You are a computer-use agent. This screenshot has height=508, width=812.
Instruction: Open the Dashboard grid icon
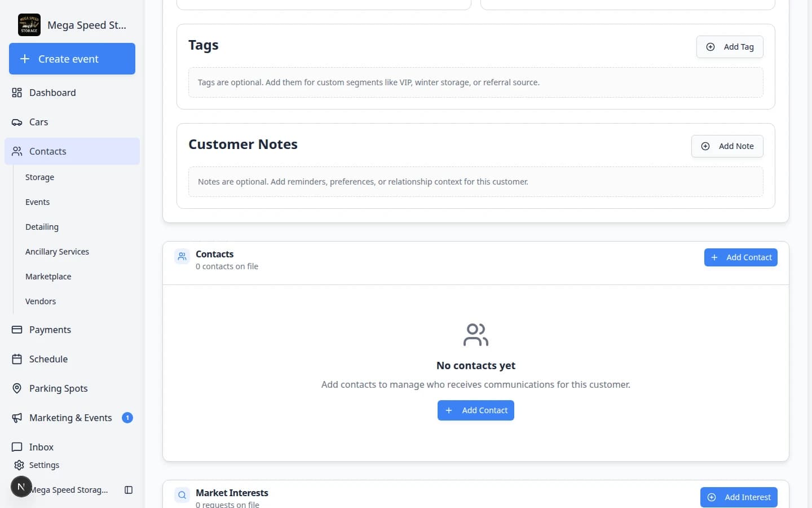coord(17,93)
